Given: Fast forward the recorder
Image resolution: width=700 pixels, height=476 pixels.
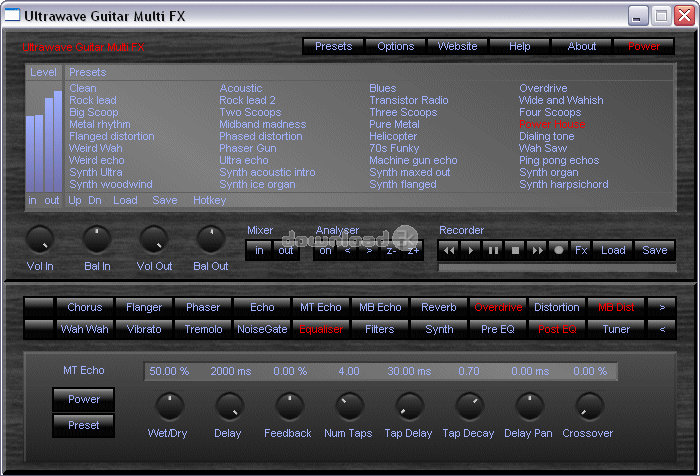Looking at the screenshot, I should pyautogui.click(x=537, y=251).
